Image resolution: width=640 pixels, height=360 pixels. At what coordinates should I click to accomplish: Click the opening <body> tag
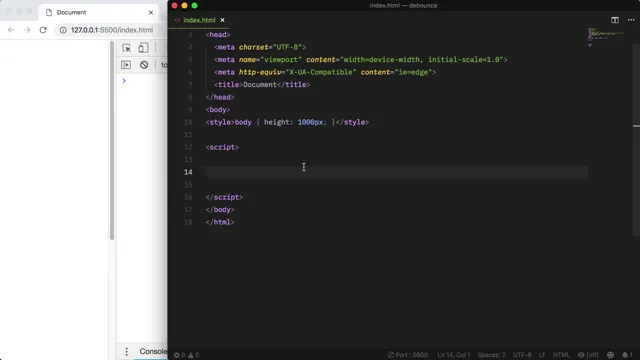click(x=218, y=109)
